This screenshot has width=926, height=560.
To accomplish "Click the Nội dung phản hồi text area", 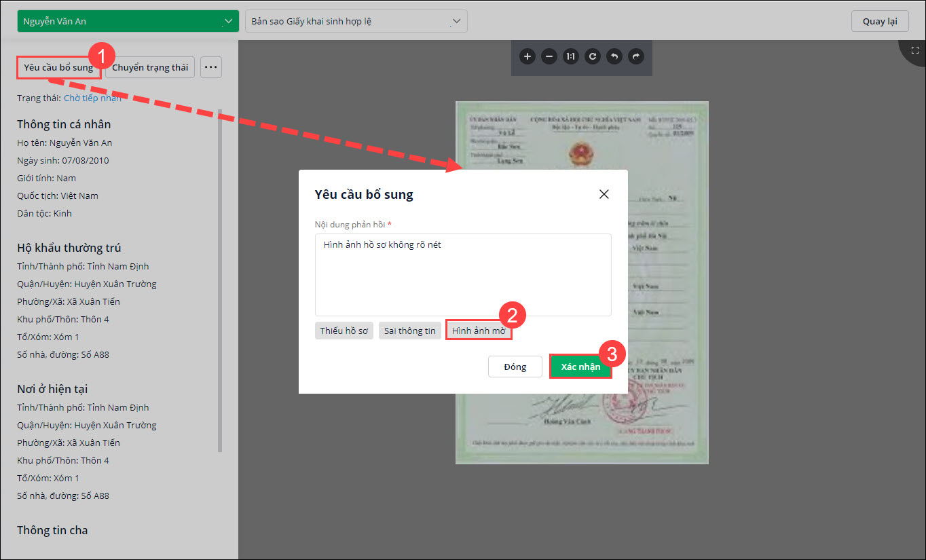I will pos(463,275).
